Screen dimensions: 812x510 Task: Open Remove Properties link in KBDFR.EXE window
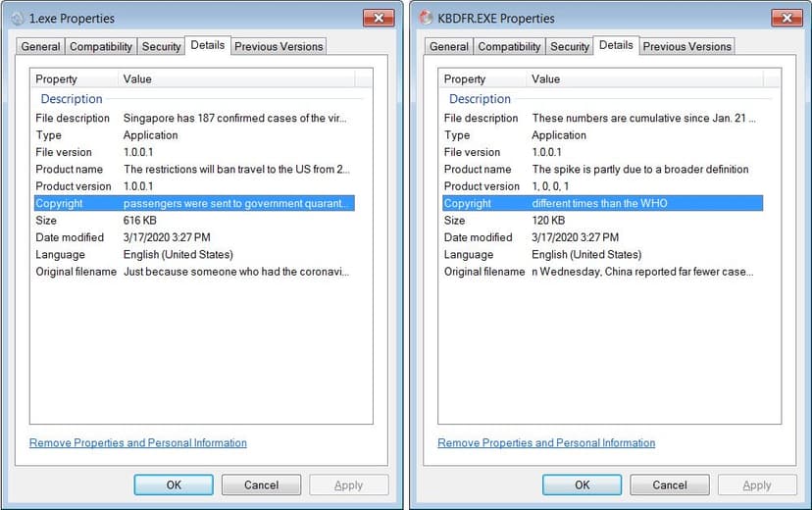click(x=546, y=442)
